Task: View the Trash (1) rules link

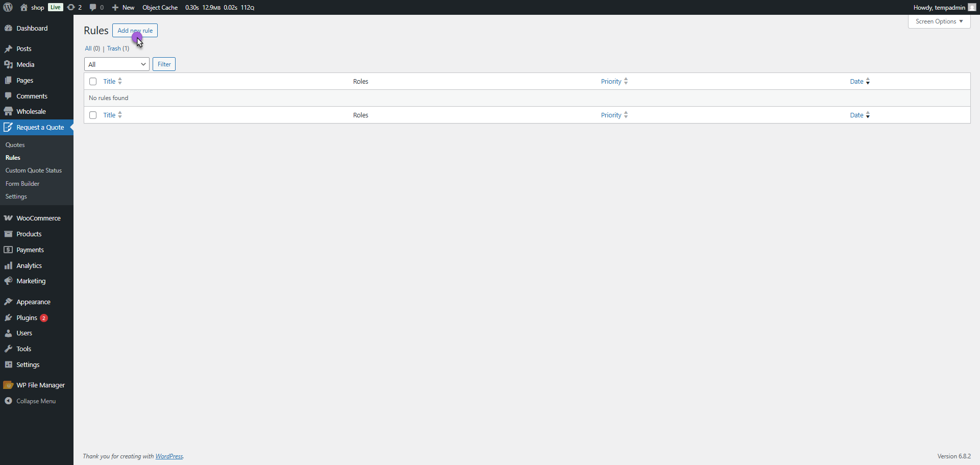Action: click(114, 48)
